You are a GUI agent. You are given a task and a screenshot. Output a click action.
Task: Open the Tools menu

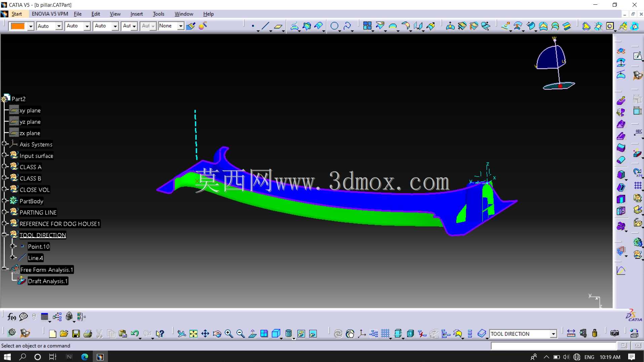pyautogui.click(x=158, y=14)
